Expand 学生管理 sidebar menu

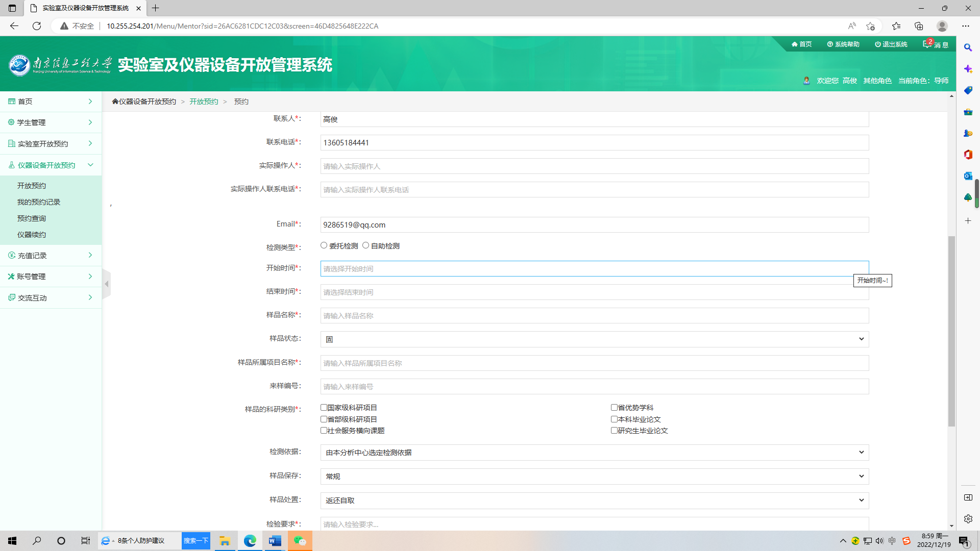51,122
